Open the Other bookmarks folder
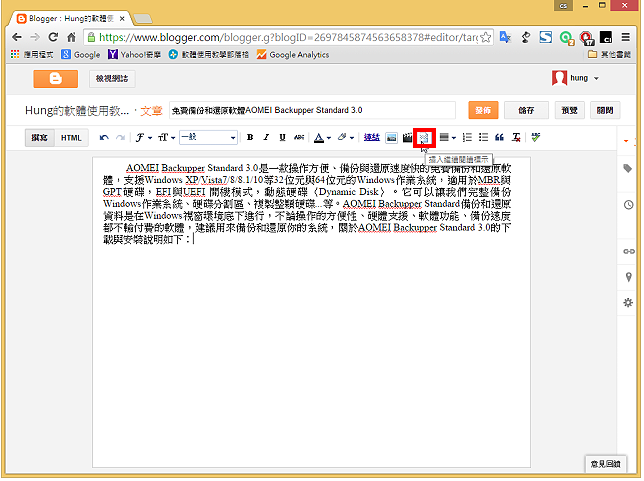 [x=609, y=55]
